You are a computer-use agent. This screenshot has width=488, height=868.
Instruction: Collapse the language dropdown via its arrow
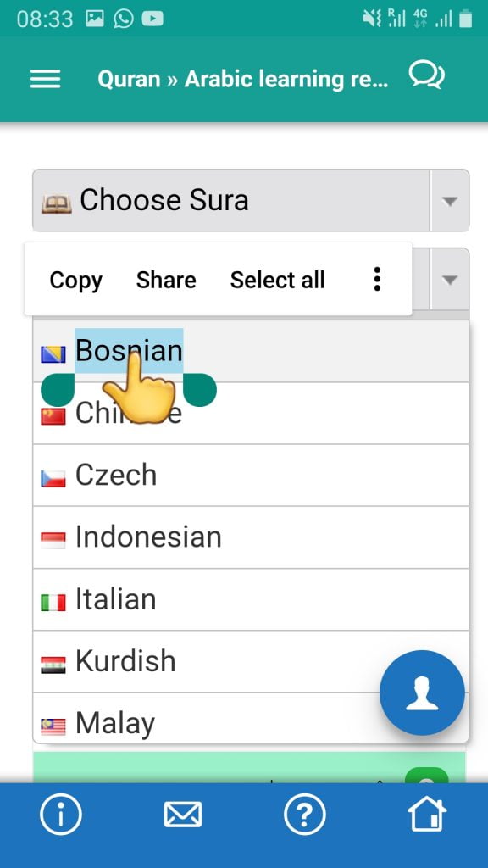click(x=450, y=280)
